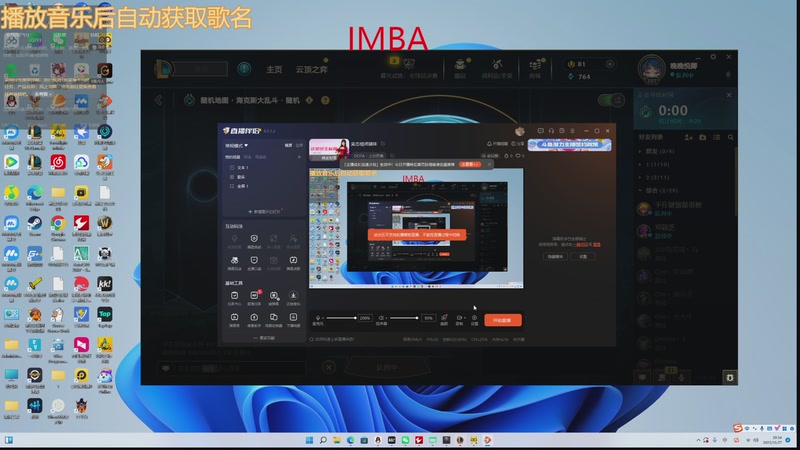Viewport: 800px width, 450px height.
Task: Click the bug report icon at League bottom right
Action: pyautogui.click(x=730, y=378)
